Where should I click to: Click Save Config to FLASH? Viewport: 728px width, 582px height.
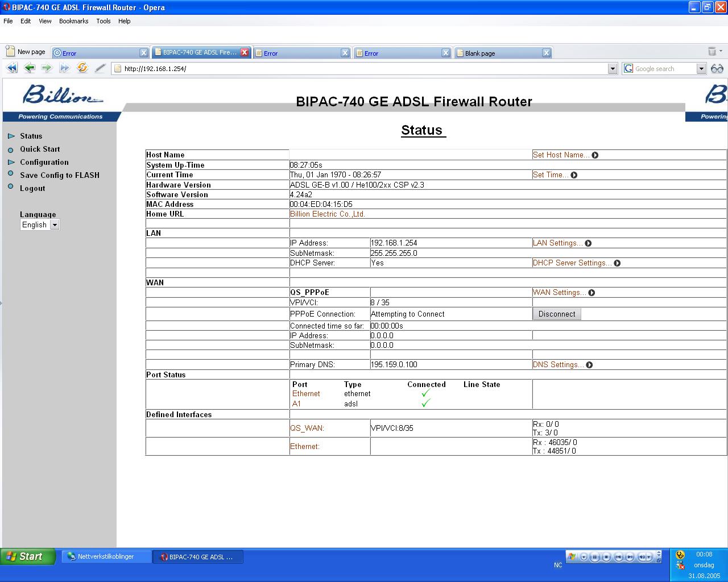[x=60, y=176]
